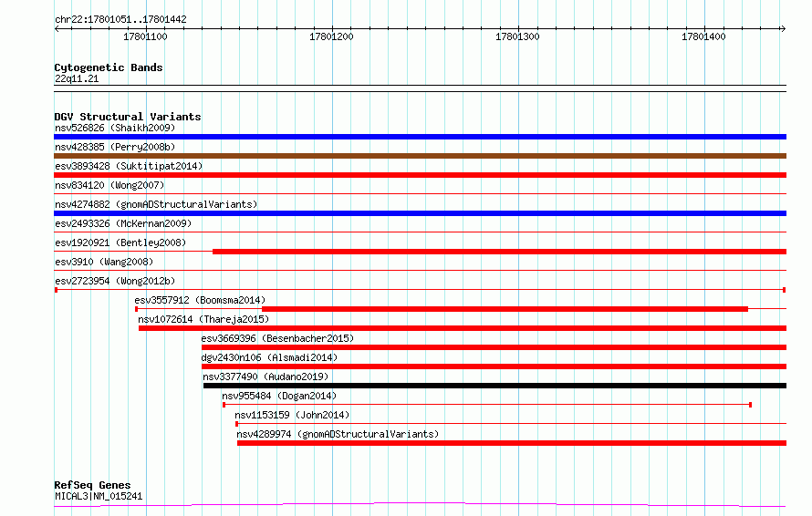Click the esv1920921 (Bentley2008) label
The width and height of the screenshot is (812, 516).
tap(120, 243)
